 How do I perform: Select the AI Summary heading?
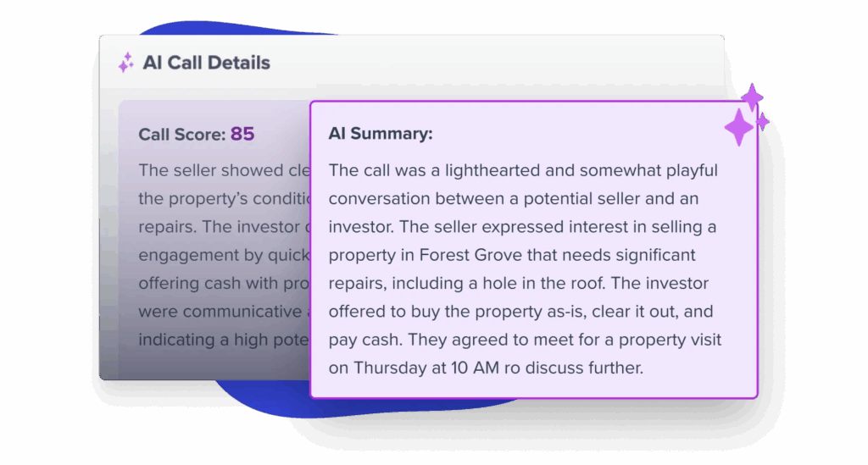tap(380, 134)
